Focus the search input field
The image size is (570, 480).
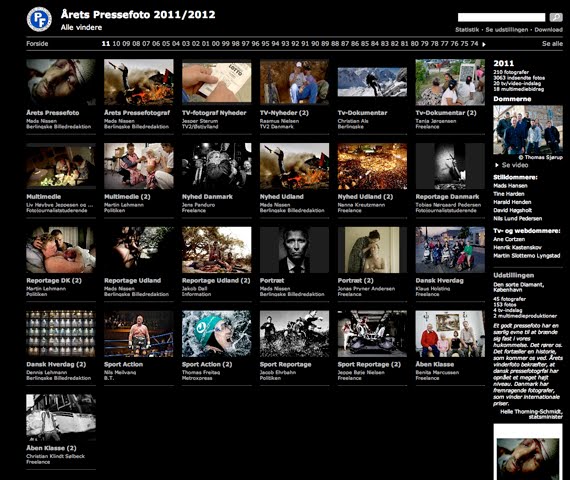click(x=501, y=17)
